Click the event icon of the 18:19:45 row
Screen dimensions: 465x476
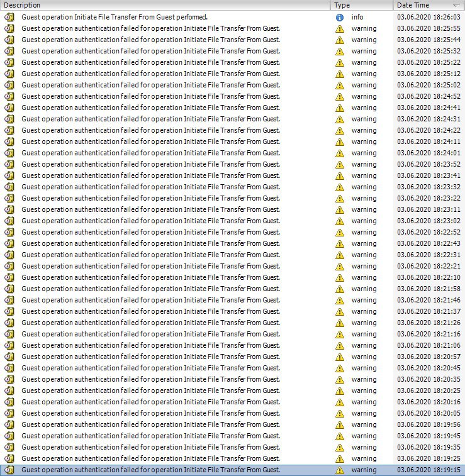[x=9, y=436]
